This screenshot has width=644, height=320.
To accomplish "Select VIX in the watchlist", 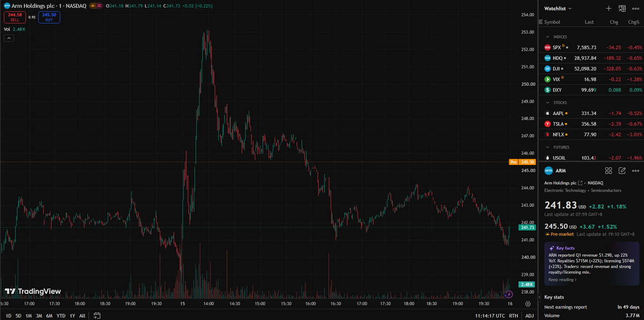I will point(591,79).
